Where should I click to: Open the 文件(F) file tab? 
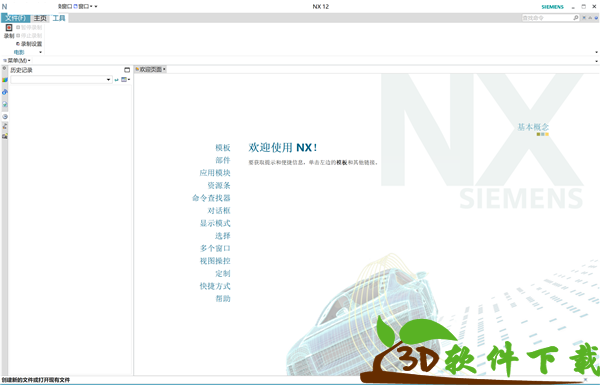point(15,18)
